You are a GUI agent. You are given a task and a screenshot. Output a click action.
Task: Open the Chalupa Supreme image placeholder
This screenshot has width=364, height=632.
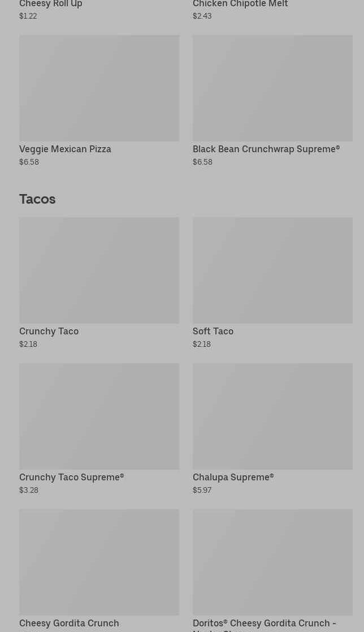(x=272, y=416)
